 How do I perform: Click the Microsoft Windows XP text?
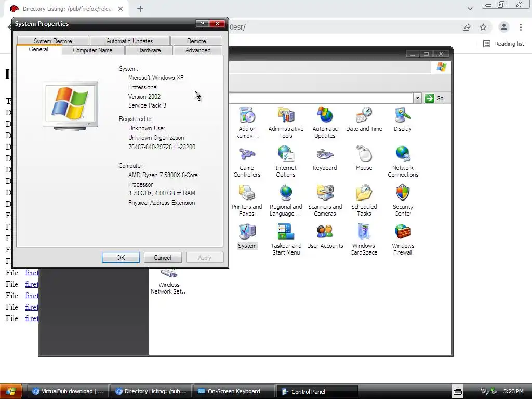coord(156,78)
